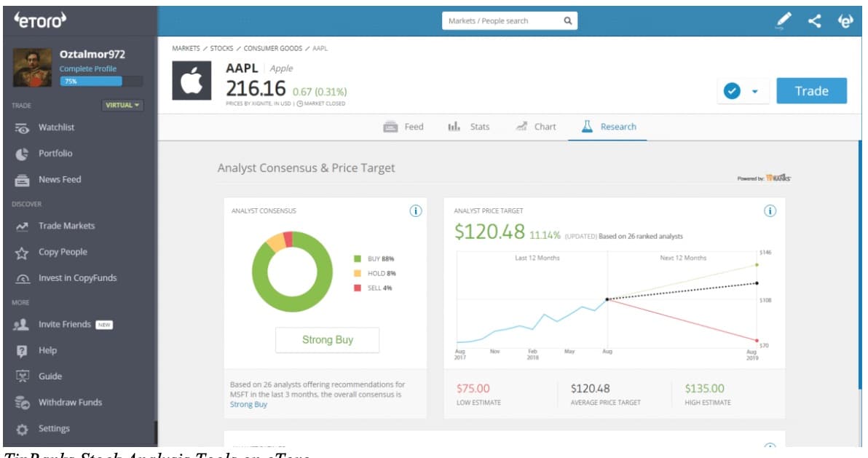The height and width of the screenshot is (458, 868).
Task: Expand the VIRTUAL account mode dropdown
Action: 123,105
